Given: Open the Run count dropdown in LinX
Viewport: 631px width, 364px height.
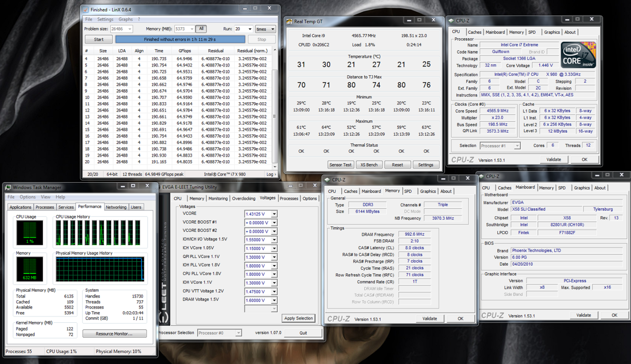Looking at the screenshot, I should pos(250,29).
